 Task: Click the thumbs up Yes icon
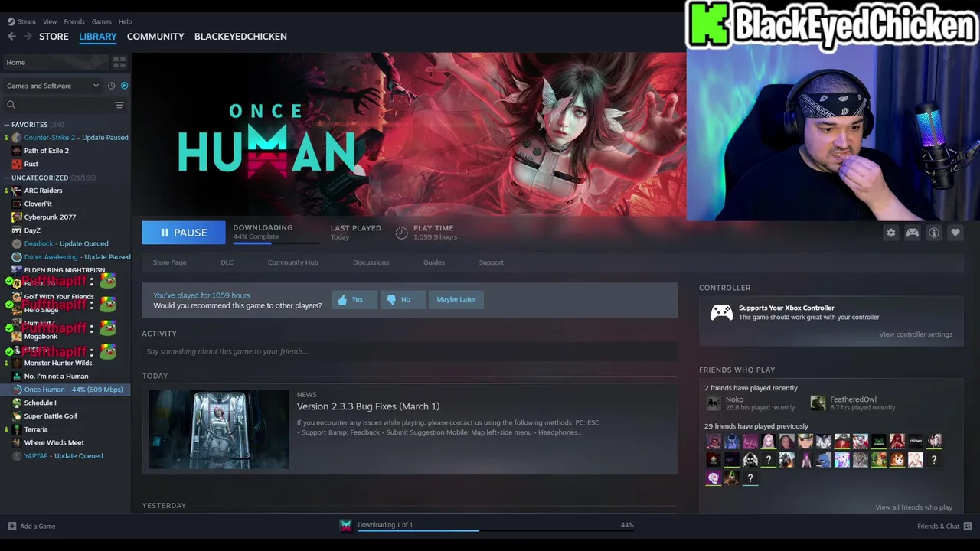click(x=342, y=300)
